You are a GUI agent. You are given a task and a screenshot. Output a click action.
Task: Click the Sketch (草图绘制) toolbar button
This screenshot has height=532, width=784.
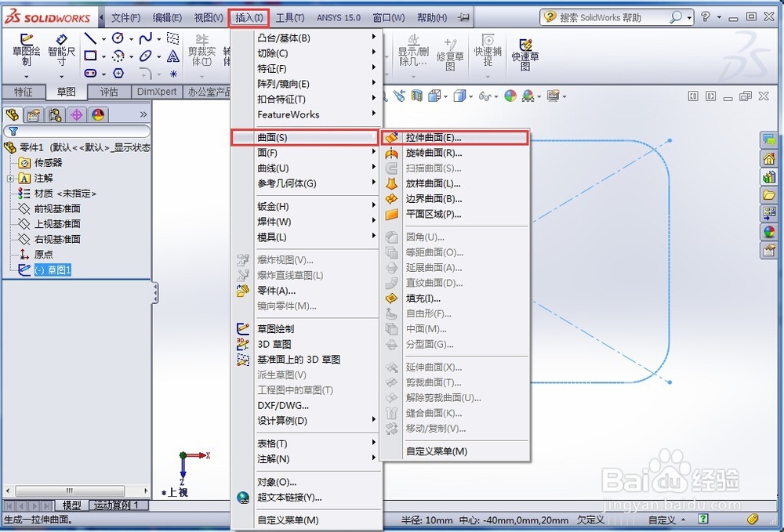point(26,50)
